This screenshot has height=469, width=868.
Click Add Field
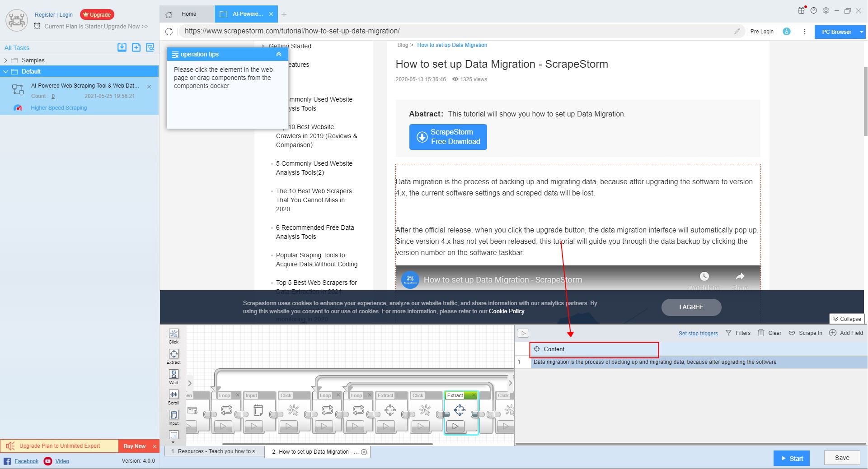pos(846,333)
